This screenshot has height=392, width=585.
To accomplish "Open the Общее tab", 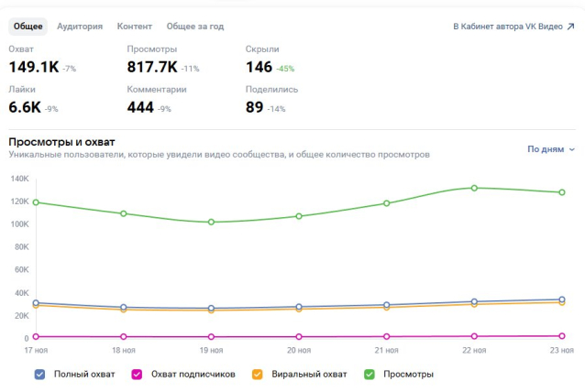I will point(28,27).
